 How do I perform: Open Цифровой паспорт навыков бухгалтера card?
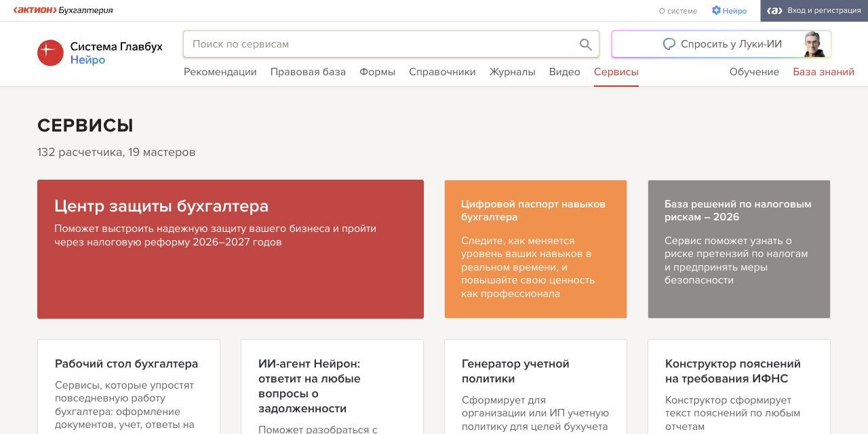pyautogui.click(x=536, y=249)
